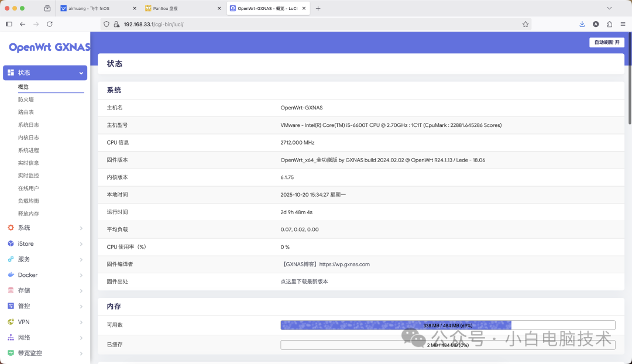The image size is (632, 364).
Task: Open the https://wp.gxnas.com blog link
Action: coord(344,265)
